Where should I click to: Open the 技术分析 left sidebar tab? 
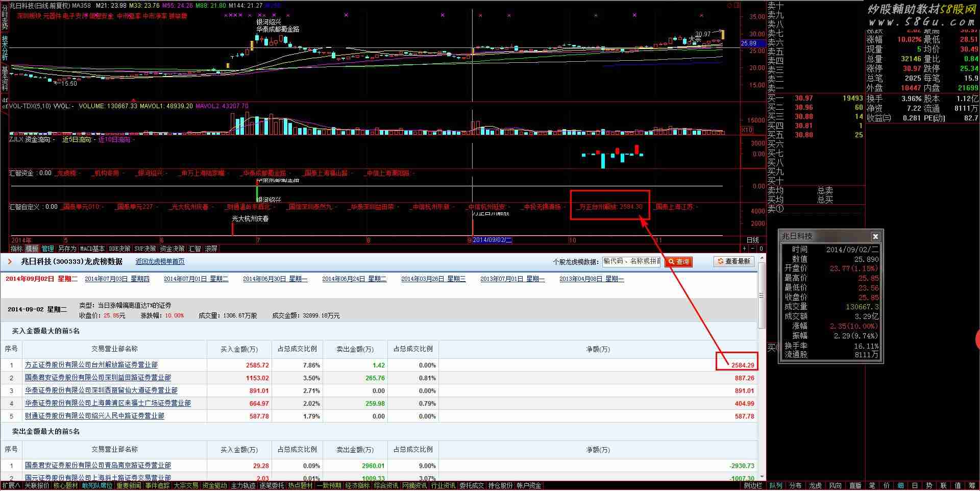point(5,48)
